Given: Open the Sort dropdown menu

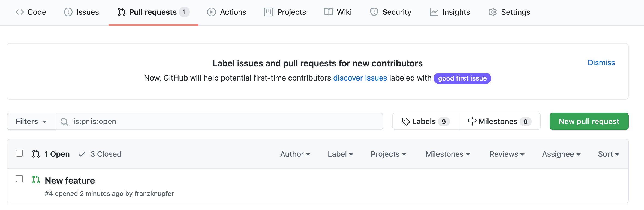Looking at the screenshot, I should pyautogui.click(x=609, y=154).
